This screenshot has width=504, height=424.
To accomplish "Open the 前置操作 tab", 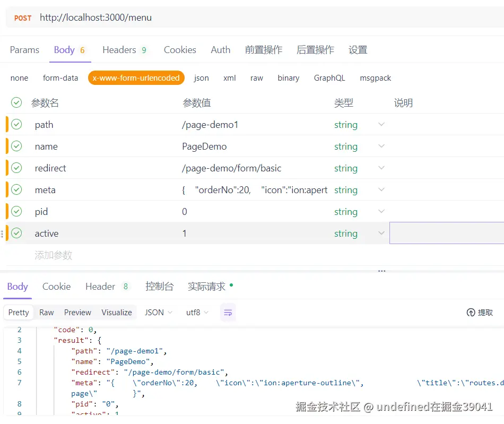I will pyautogui.click(x=264, y=50).
